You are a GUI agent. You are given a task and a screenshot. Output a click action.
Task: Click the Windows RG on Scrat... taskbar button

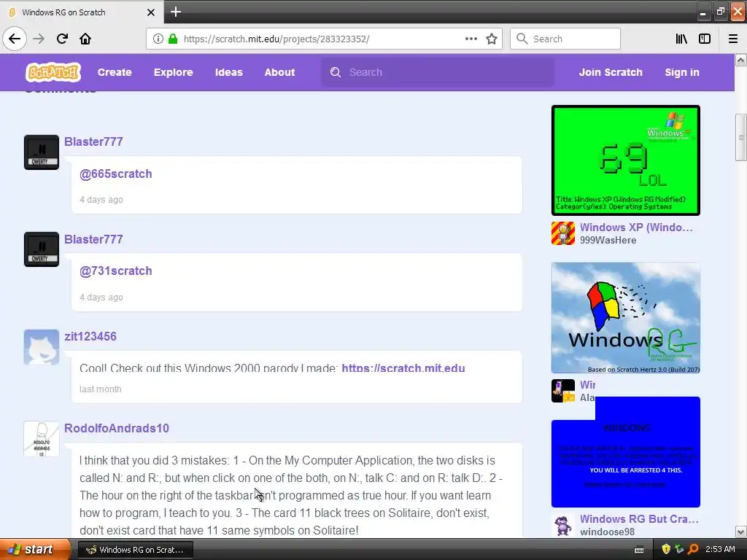coord(135,550)
